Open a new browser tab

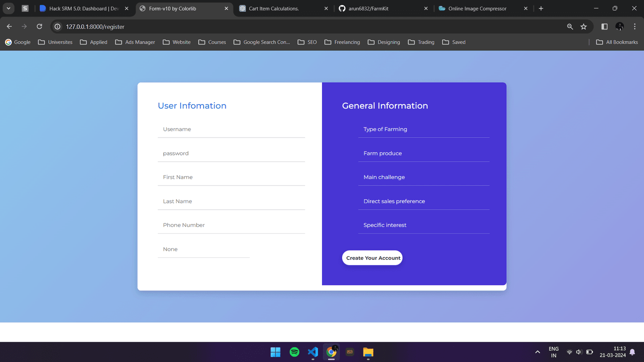[541, 8]
